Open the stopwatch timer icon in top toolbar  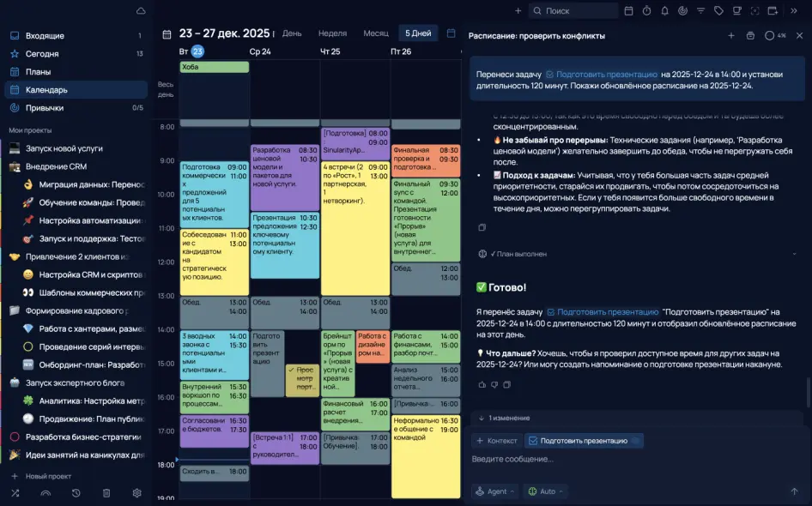tap(645, 11)
